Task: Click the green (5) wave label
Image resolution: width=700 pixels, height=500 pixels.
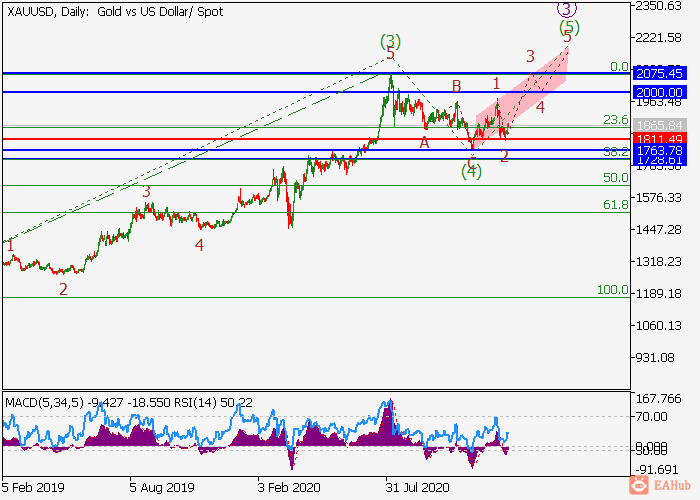Action: (570, 28)
